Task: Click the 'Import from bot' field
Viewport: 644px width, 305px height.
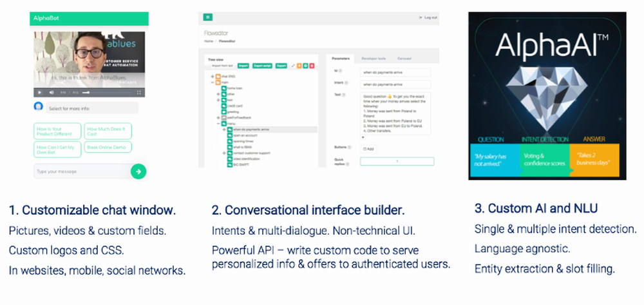Action: coord(222,66)
